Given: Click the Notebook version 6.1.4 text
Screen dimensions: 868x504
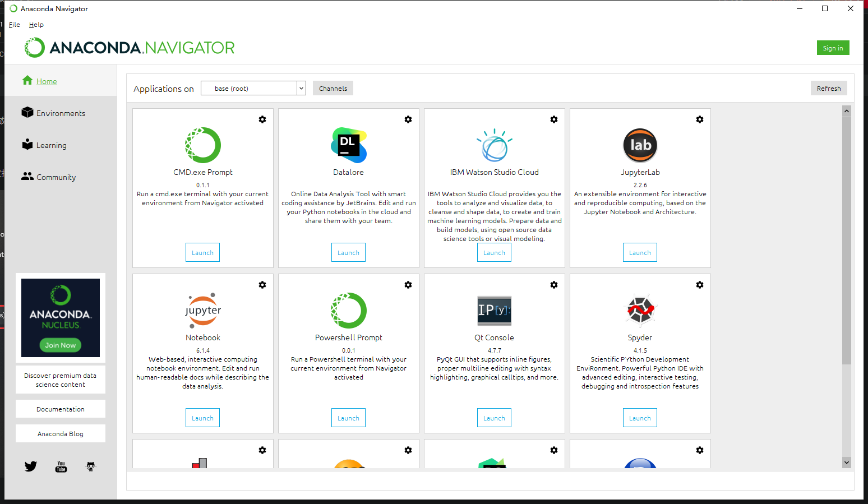Looking at the screenshot, I should tap(203, 350).
